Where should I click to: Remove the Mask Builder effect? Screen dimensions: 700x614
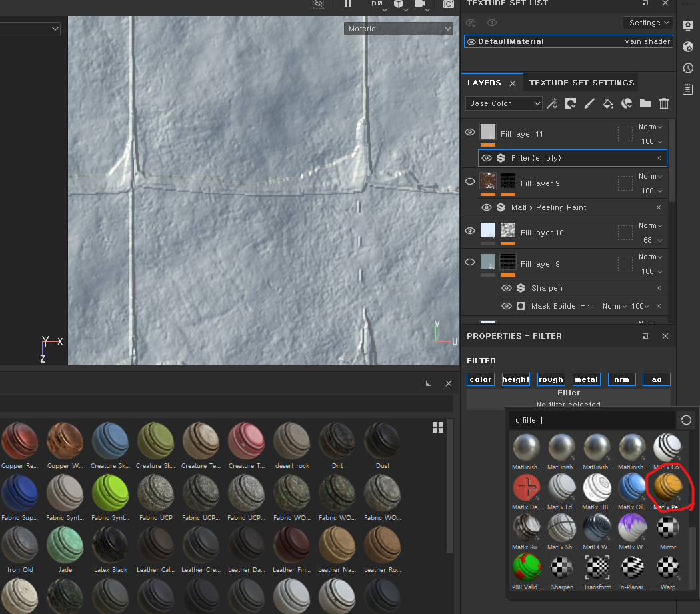pyautogui.click(x=659, y=306)
